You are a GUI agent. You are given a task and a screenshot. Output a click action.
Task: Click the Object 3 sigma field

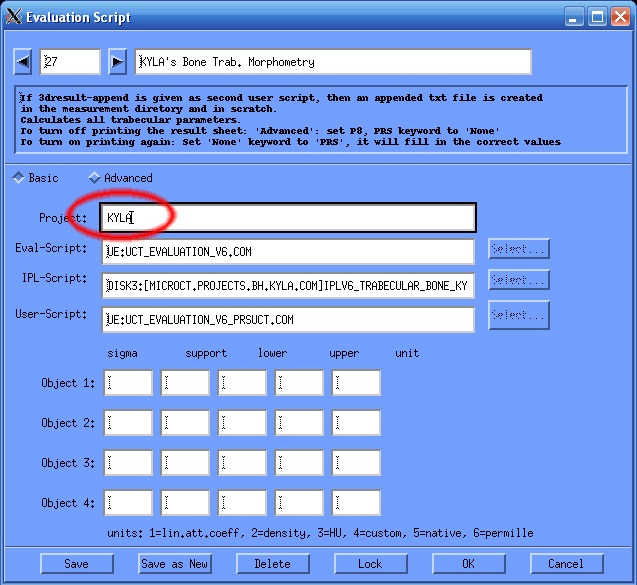pyautogui.click(x=128, y=463)
